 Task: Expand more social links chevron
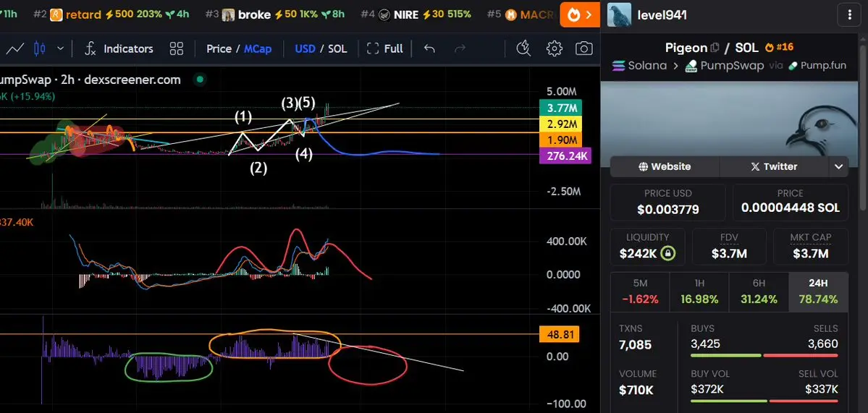(x=838, y=166)
